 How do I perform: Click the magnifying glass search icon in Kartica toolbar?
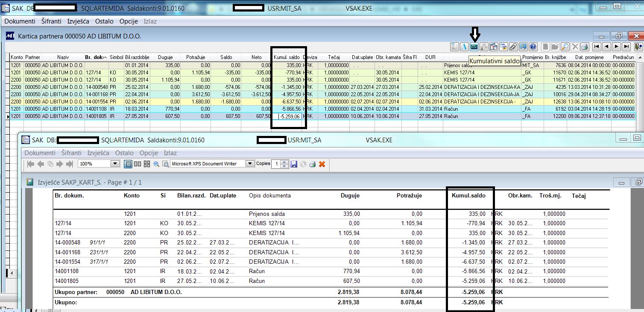(x=565, y=47)
